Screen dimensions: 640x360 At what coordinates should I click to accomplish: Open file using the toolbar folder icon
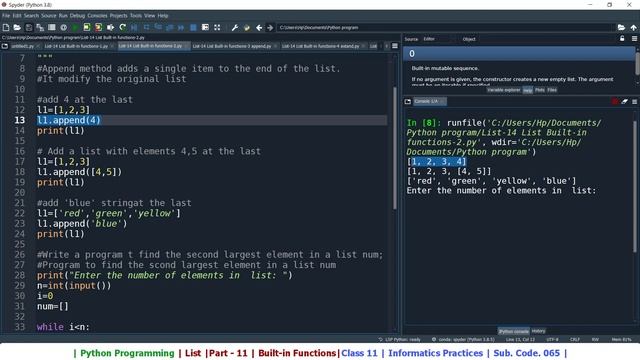pos(17,27)
